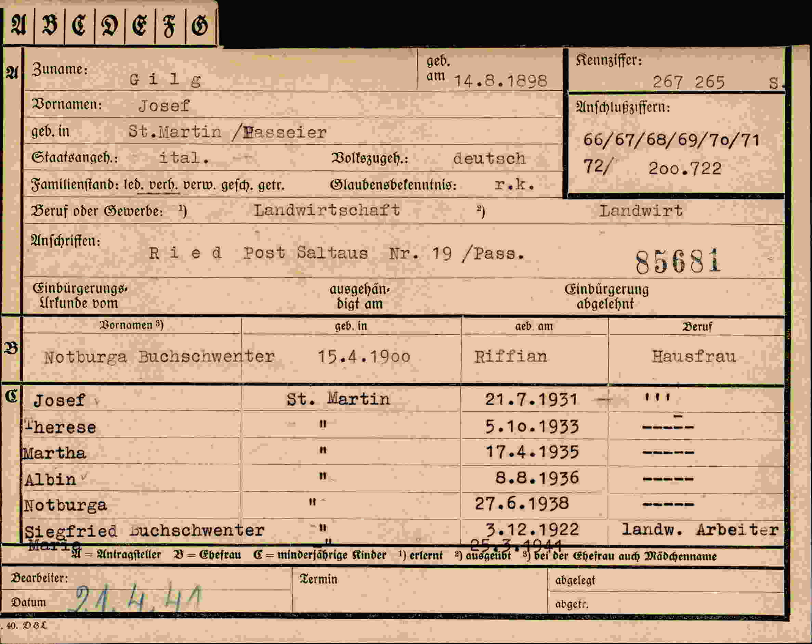Click the date '27.6.1938'

pos(522,503)
